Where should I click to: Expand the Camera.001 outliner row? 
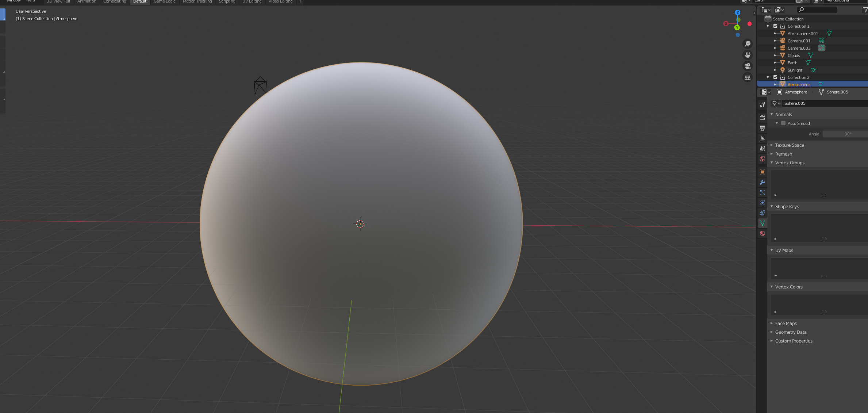[x=775, y=41]
